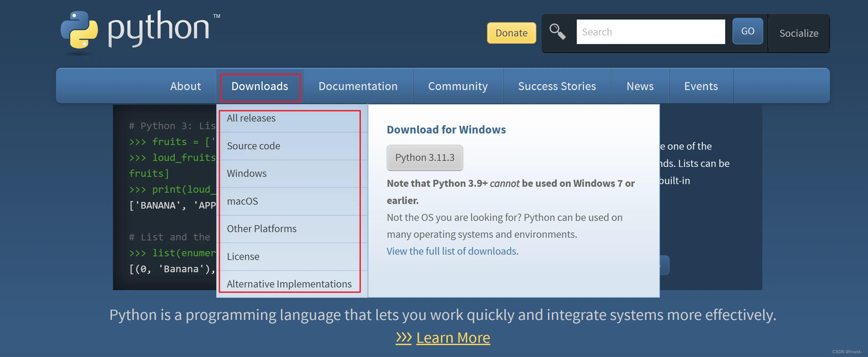Click the Download for Windows heading

(446, 130)
